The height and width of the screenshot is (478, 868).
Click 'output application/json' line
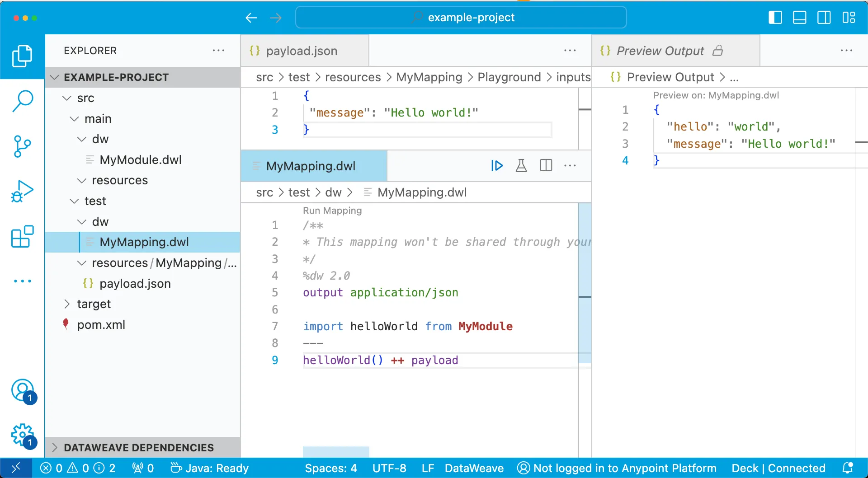tap(381, 292)
